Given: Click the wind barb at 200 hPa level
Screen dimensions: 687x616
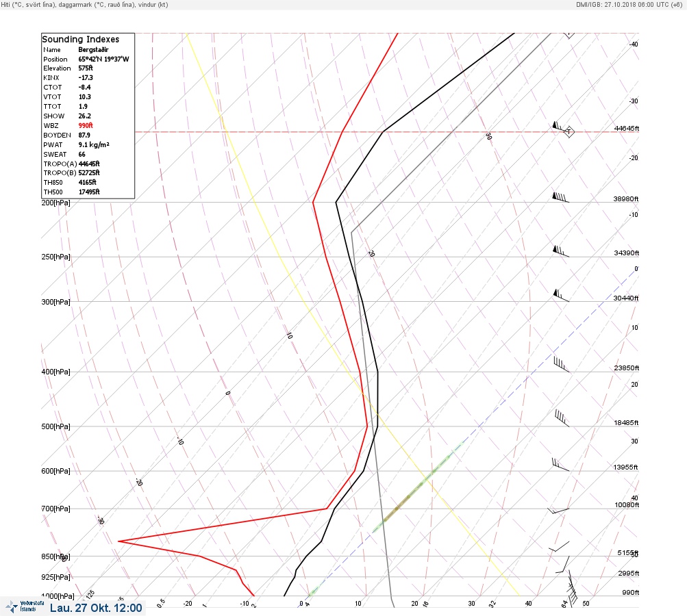Looking at the screenshot, I should tap(560, 197).
